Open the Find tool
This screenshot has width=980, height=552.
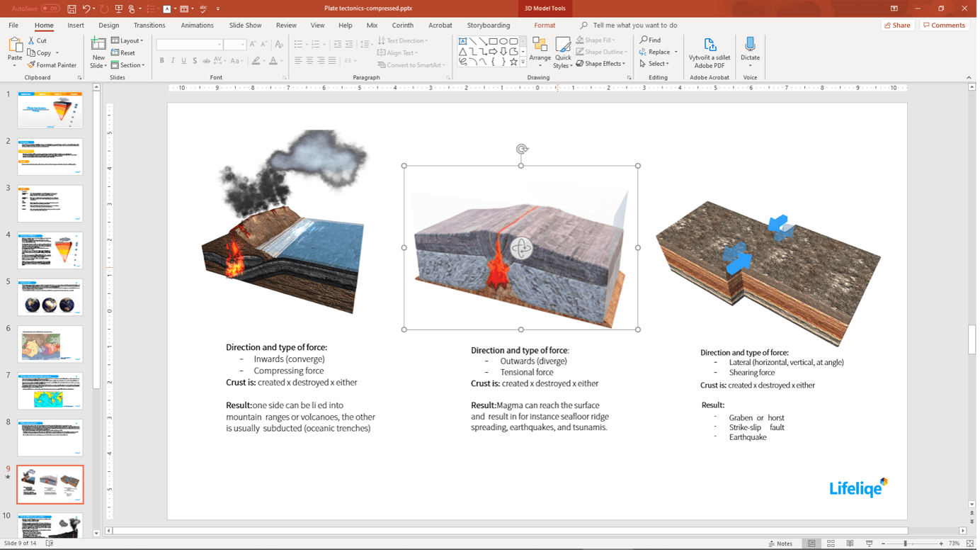click(x=650, y=40)
